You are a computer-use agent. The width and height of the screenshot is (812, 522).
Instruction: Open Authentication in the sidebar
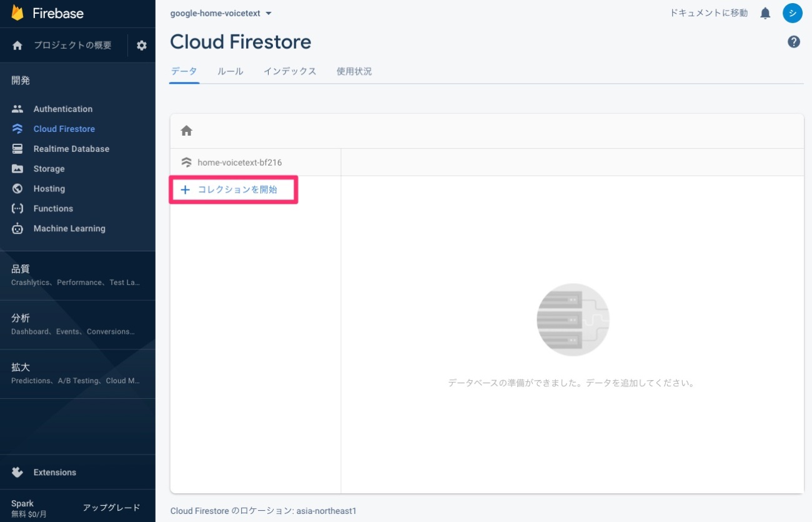coord(63,109)
